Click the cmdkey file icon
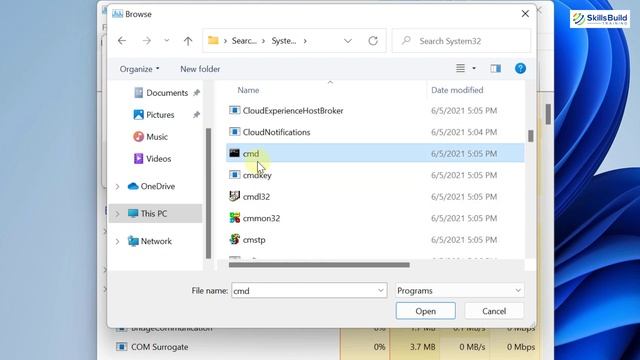 point(234,175)
